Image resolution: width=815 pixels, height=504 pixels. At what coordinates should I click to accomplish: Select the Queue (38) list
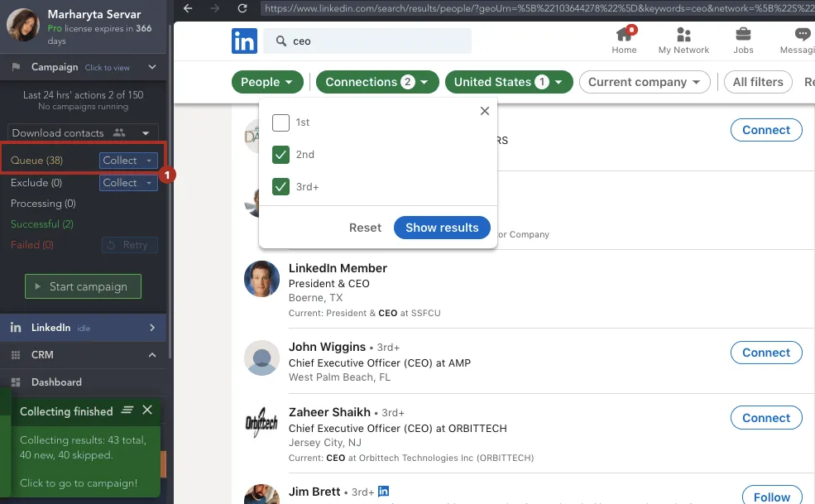click(36, 161)
